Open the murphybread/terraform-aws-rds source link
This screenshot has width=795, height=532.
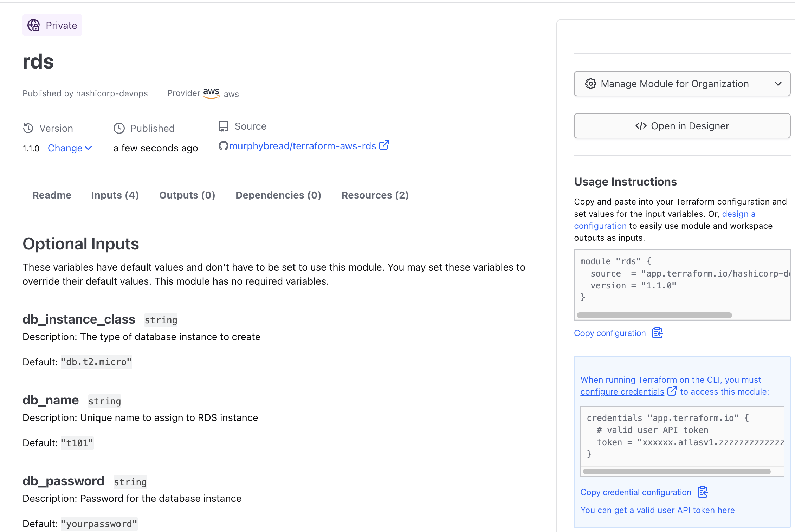tap(303, 146)
